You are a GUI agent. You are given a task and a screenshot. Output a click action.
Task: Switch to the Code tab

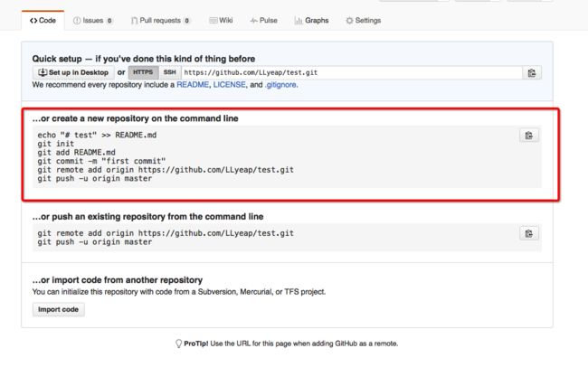tap(43, 21)
